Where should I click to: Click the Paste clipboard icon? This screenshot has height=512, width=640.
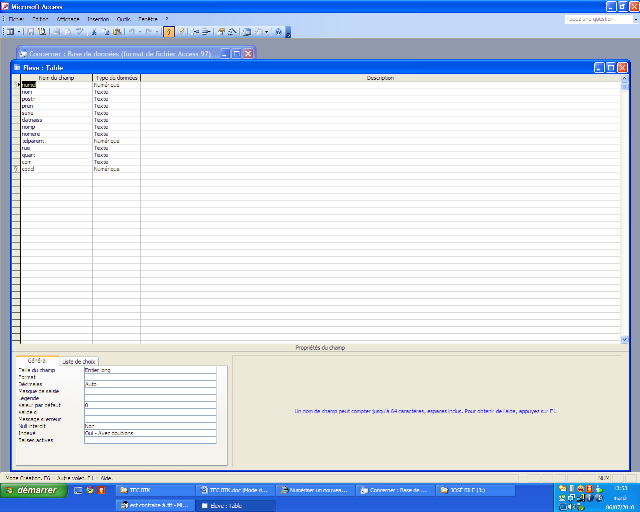click(116, 32)
